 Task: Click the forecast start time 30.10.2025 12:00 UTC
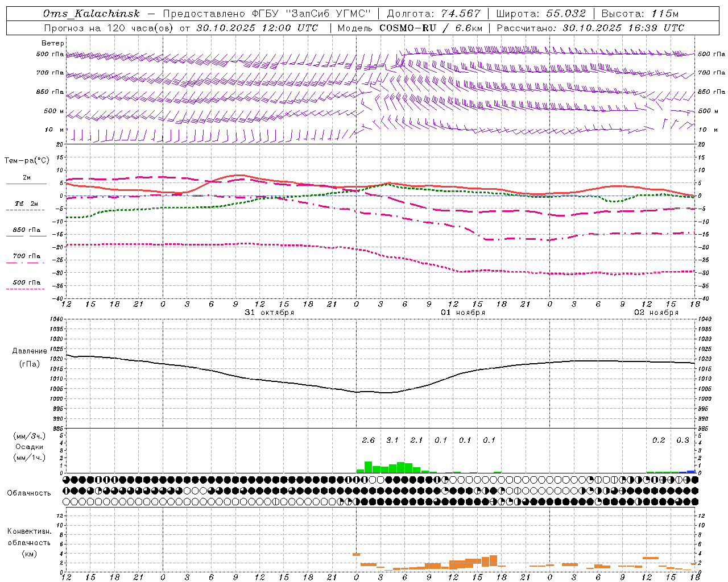(x=257, y=28)
